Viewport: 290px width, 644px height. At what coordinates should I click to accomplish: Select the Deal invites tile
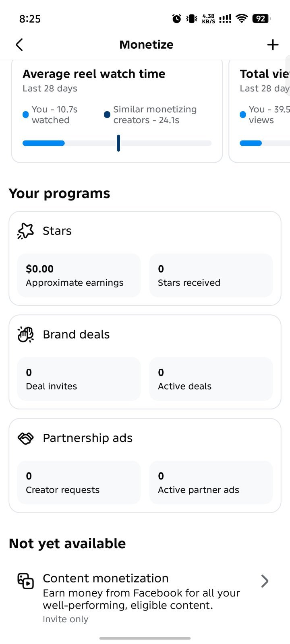click(79, 379)
